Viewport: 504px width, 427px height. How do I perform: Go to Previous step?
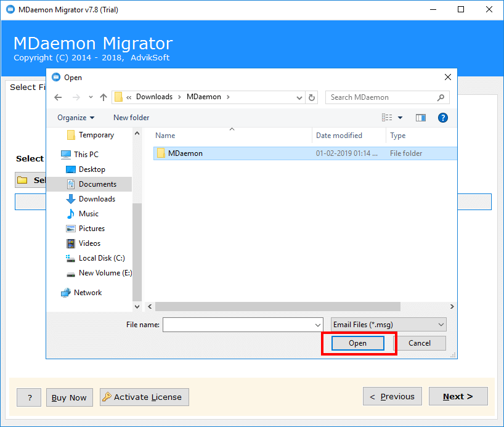tap(392, 396)
